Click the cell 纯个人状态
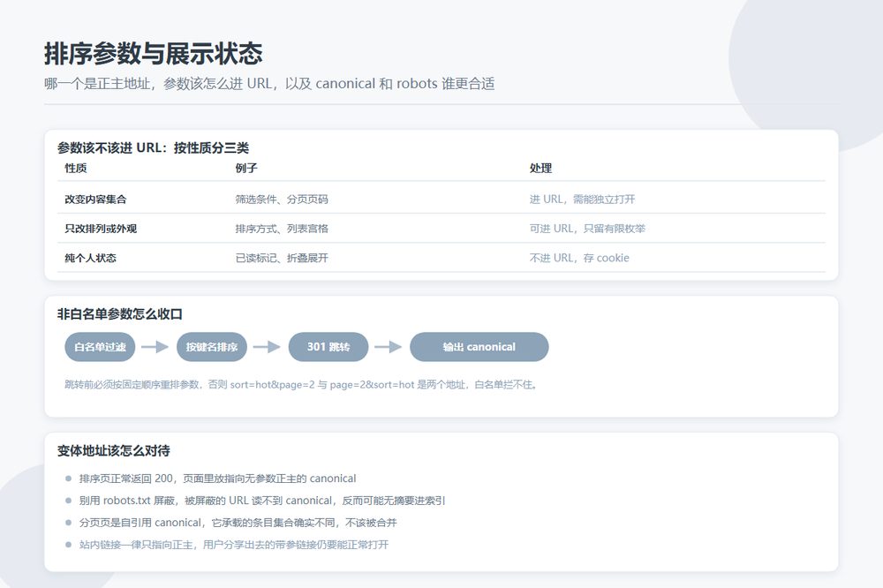The image size is (883, 588). coord(91,258)
